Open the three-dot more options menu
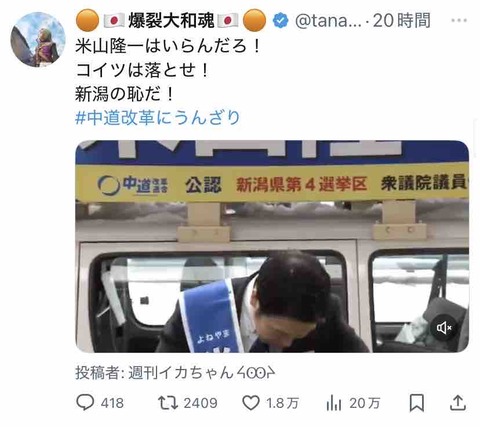Screen dimensions: 480x427 pyautogui.click(x=459, y=21)
